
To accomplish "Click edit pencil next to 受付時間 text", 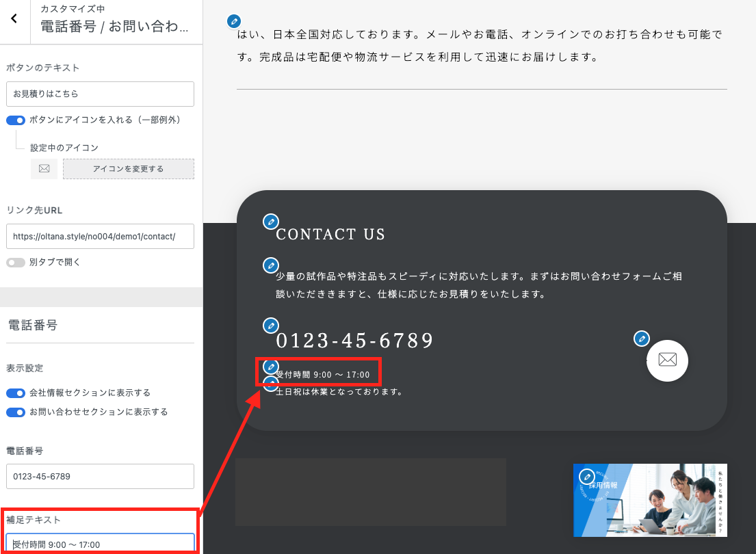I will pos(272,367).
